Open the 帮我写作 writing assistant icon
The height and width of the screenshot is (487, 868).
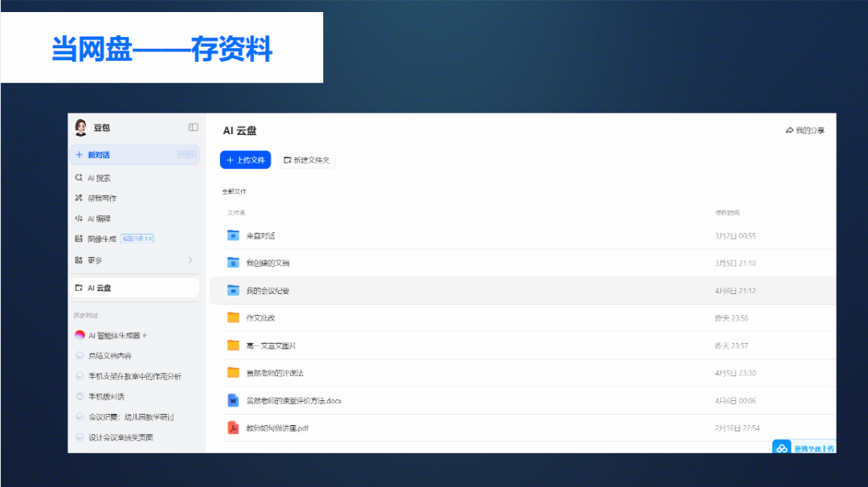click(78, 198)
